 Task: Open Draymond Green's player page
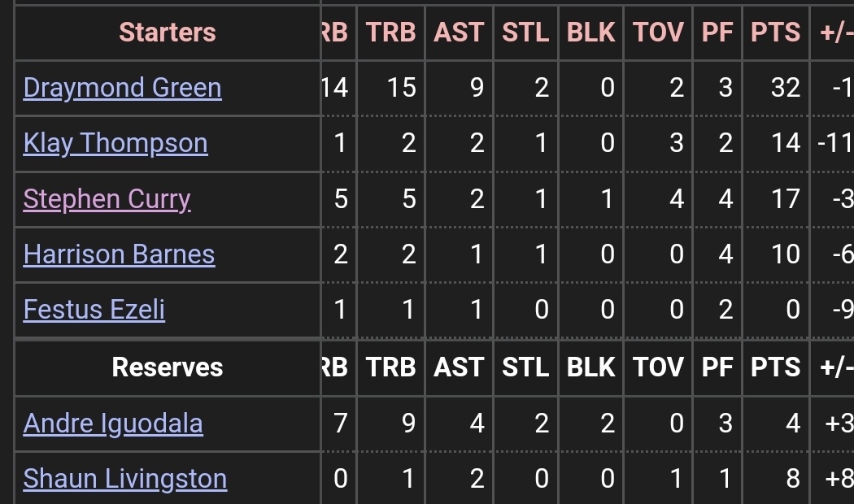122,88
